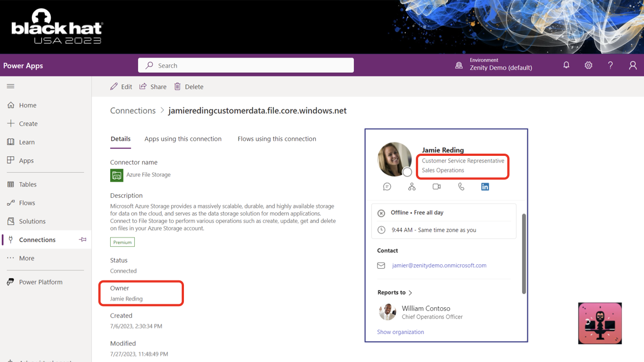
Task: Open notifications bell icon
Action: point(566,65)
